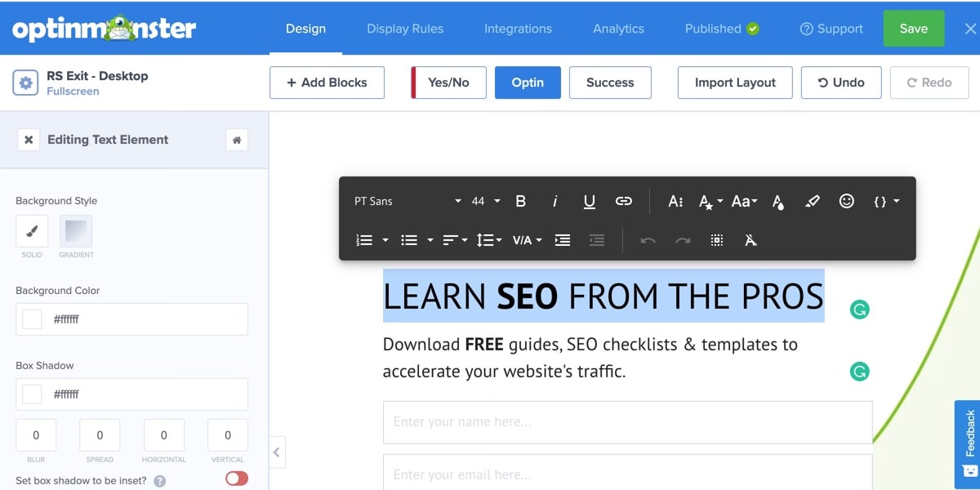Image resolution: width=980 pixels, height=490 pixels.
Task: Click the Background Color swatch
Action: click(32, 319)
